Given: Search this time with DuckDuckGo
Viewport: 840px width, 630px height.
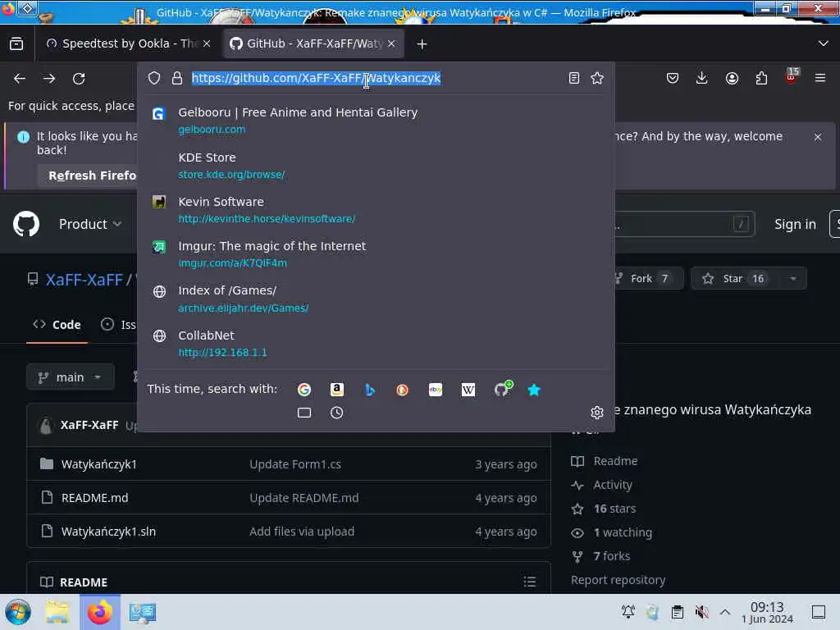Looking at the screenshot, I should coord(402,390).
